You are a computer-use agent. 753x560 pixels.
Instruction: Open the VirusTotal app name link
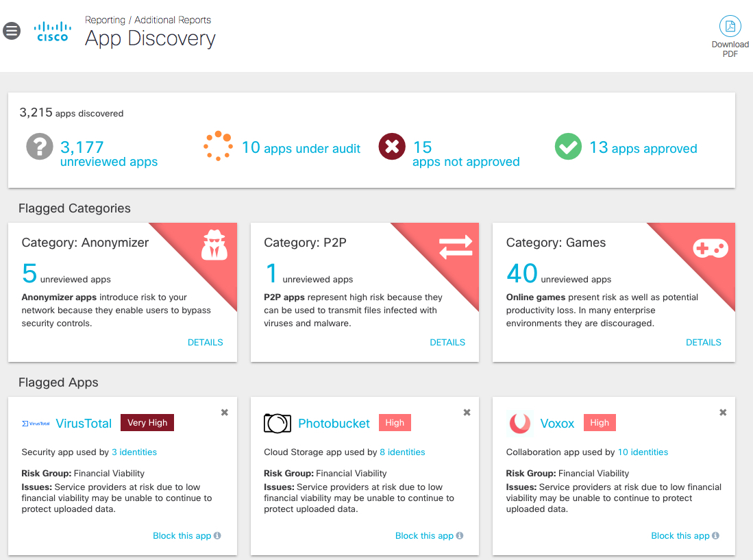click(84, 424)
